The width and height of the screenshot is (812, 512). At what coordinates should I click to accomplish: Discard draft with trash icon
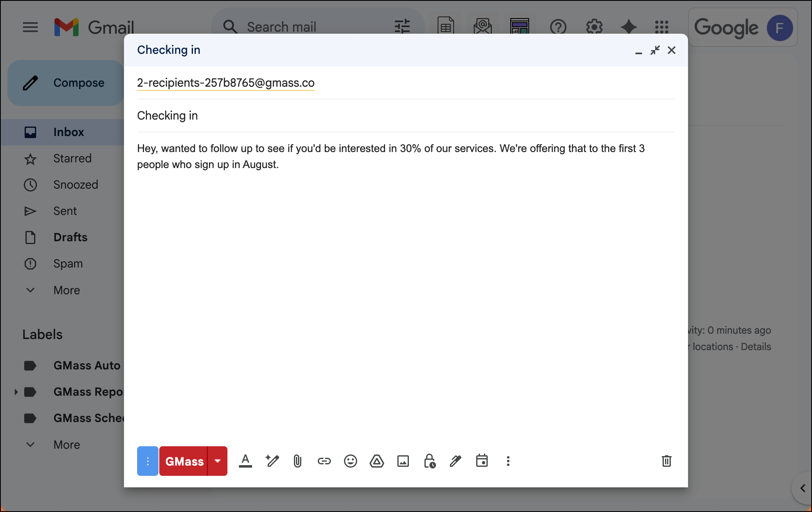click(x=666, y=461)
